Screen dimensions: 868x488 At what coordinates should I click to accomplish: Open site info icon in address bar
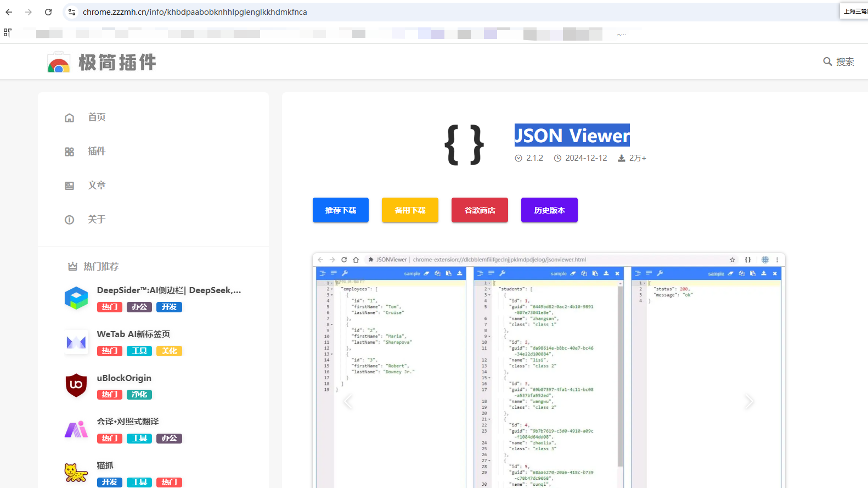(72, 12)
